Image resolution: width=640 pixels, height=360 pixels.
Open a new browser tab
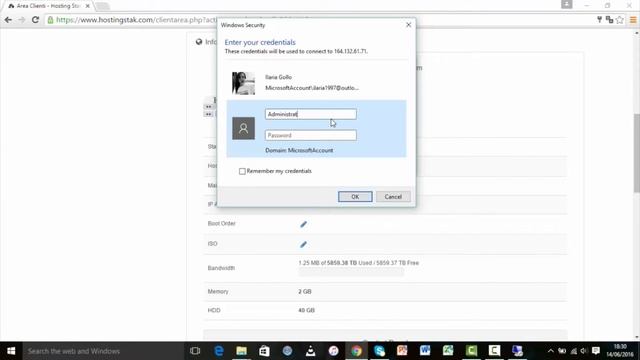click(x=102, y=6)
